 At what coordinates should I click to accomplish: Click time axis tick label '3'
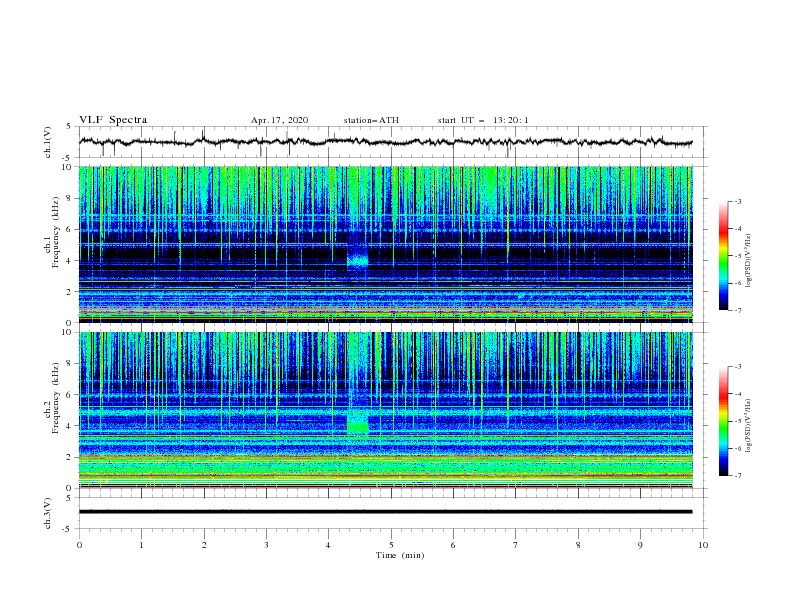click(266, 545)
